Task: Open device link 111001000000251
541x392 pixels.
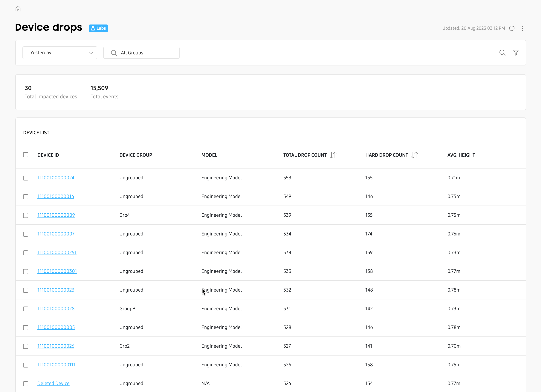Action: [57, 252]
